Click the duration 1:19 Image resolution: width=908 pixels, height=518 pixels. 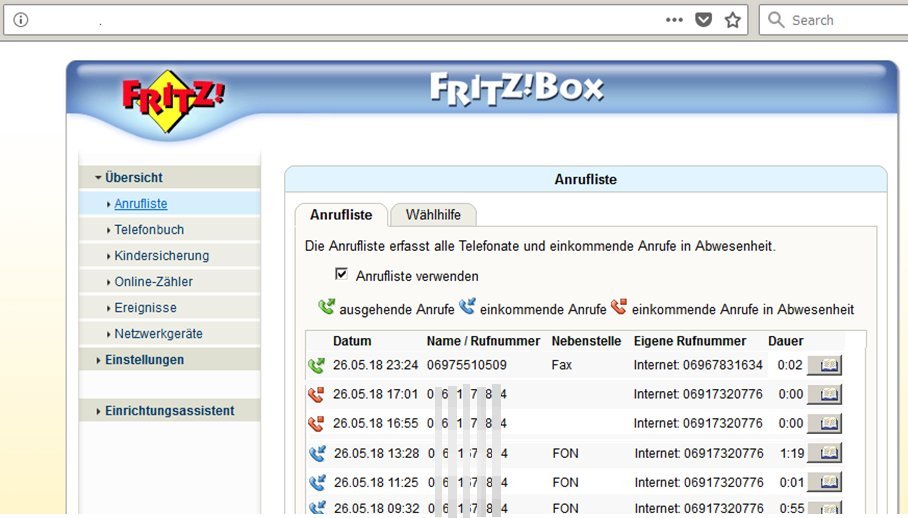[792, 453]
